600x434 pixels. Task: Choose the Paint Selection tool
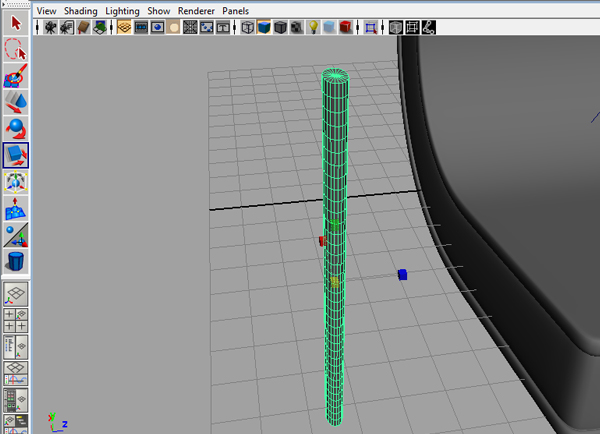coord(16,74)
